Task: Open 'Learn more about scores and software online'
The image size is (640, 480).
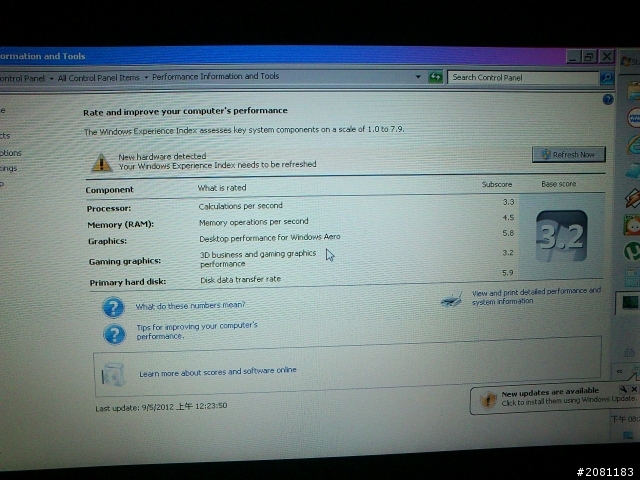Action: click(218, 372)
